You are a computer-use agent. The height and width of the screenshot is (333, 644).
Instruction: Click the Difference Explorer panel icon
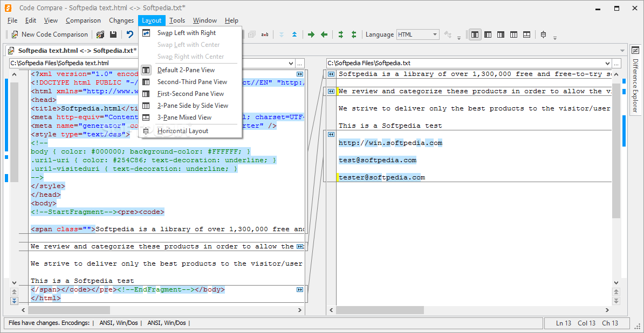point(635,51)
